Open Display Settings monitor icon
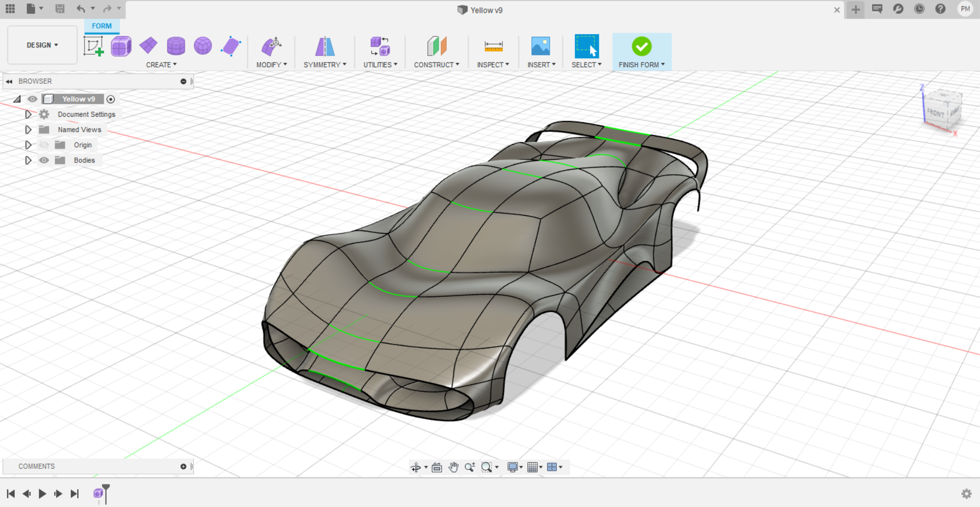The height and width of the screenshot is (507, 980). click(x=512, y=467)
